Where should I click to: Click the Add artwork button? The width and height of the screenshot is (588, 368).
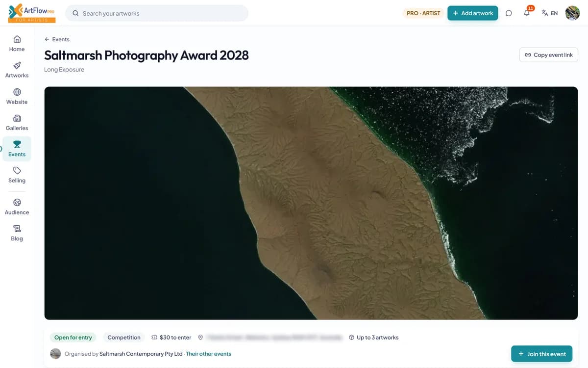coord(473,13)
